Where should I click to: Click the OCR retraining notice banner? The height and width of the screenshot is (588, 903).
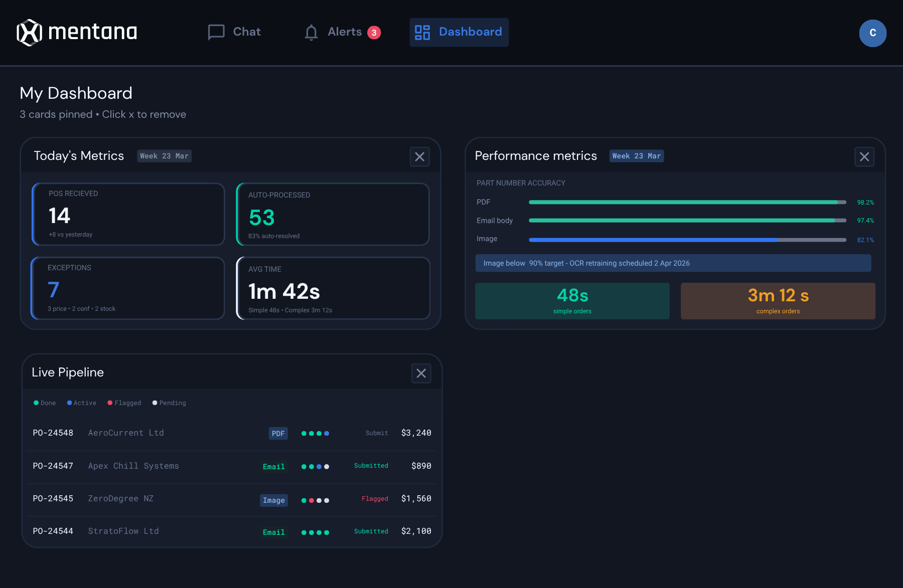[673, 263]
